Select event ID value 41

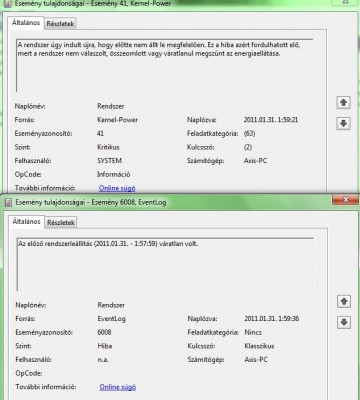click(x=100, y=133)
